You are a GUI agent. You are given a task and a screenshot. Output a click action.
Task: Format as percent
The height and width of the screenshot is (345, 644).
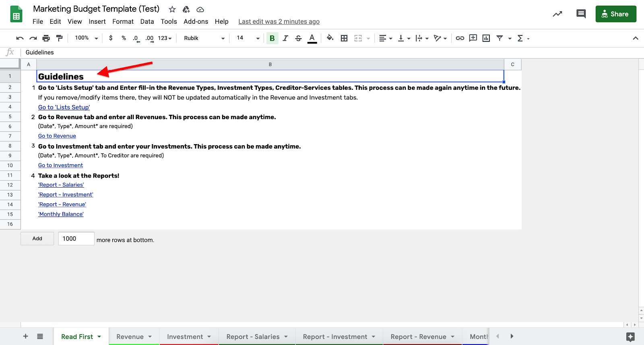124,38
